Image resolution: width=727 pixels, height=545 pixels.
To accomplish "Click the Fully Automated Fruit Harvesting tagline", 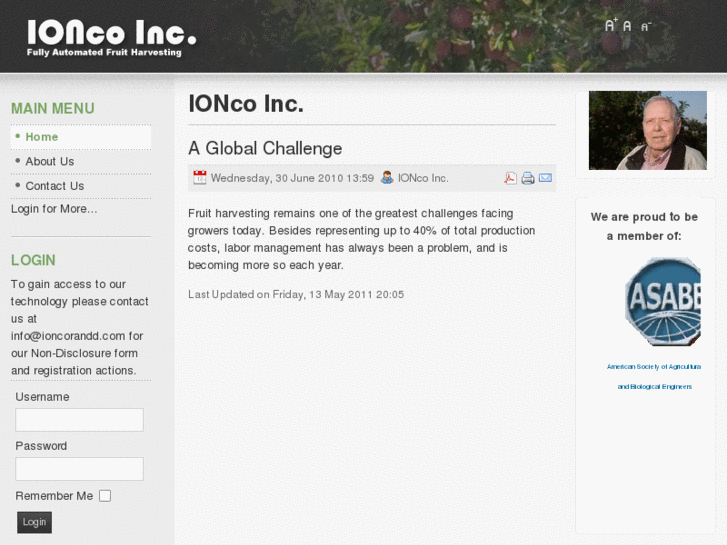I will [104, 52].
